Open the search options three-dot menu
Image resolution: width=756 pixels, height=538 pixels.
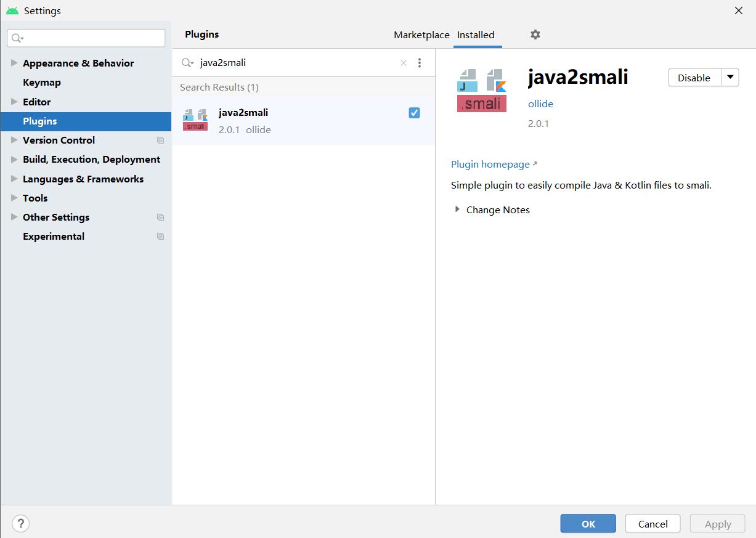tap(420, 63)
